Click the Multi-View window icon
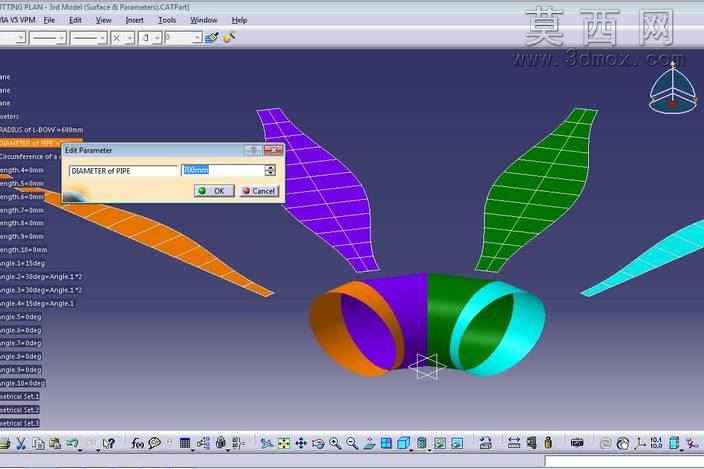Image resolution: width=704 pixels, height=469 pixels. [386, 443]
